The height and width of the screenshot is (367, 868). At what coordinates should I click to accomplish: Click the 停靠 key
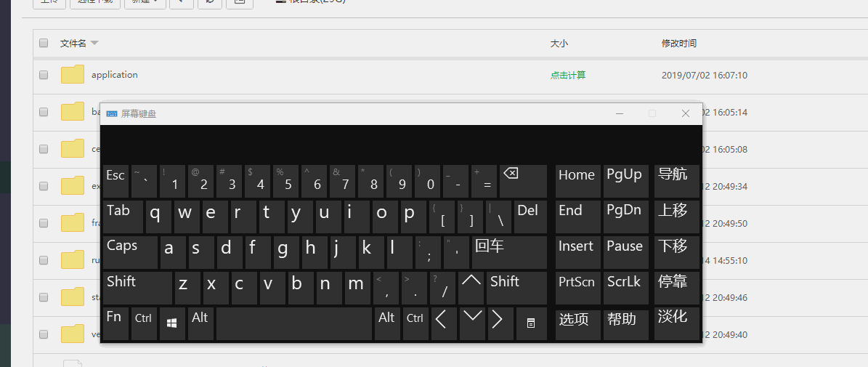tap(676, 288)
